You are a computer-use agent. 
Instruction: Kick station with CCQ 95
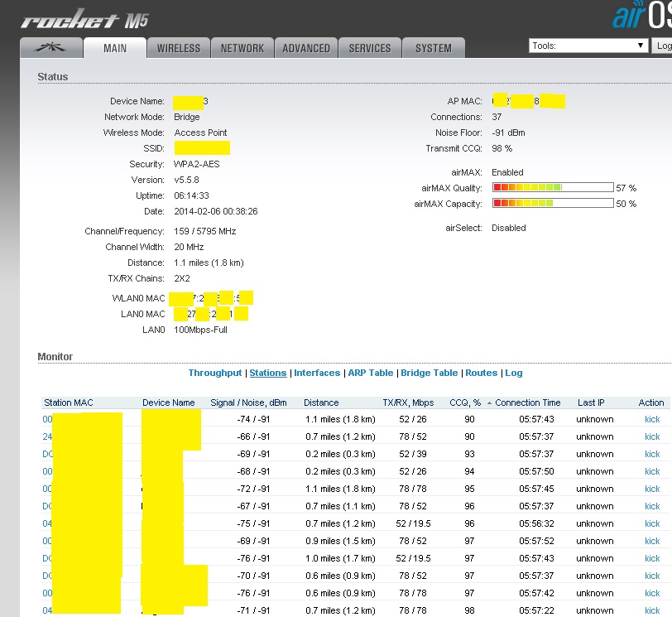(x=652, y=489)
